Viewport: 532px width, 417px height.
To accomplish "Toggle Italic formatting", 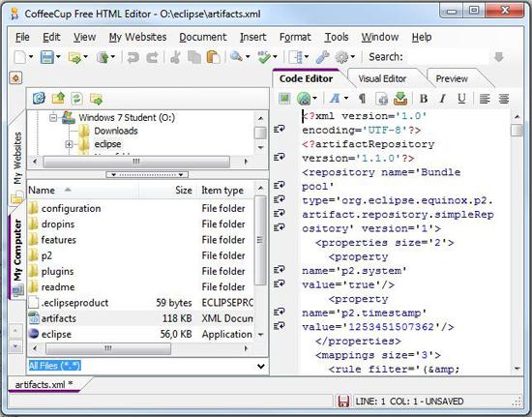I will tap(442, 99).
